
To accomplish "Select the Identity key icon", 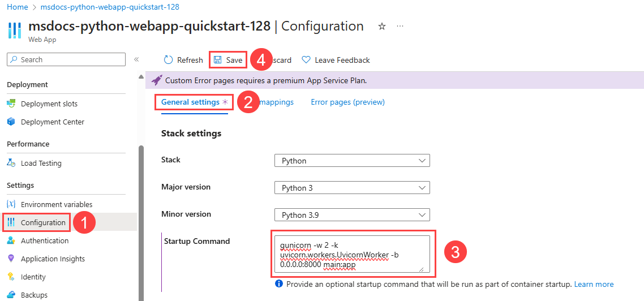I will pos(11,277).
